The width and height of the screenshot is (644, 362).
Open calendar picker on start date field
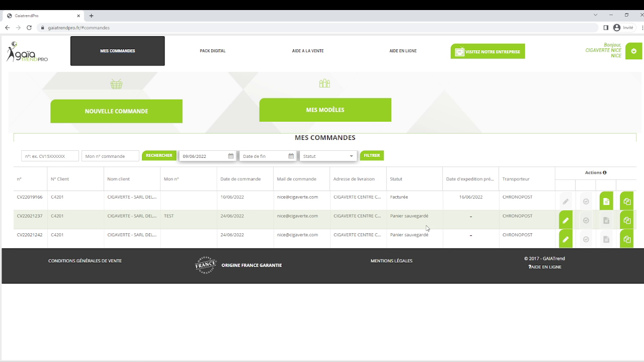pos(231,156)
